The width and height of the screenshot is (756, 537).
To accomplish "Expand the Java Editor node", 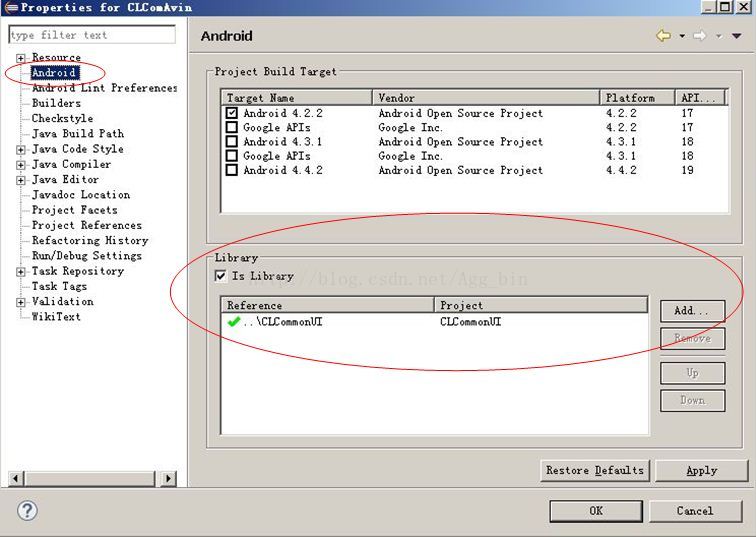I will pyautogui.click(x=20, y=180).
